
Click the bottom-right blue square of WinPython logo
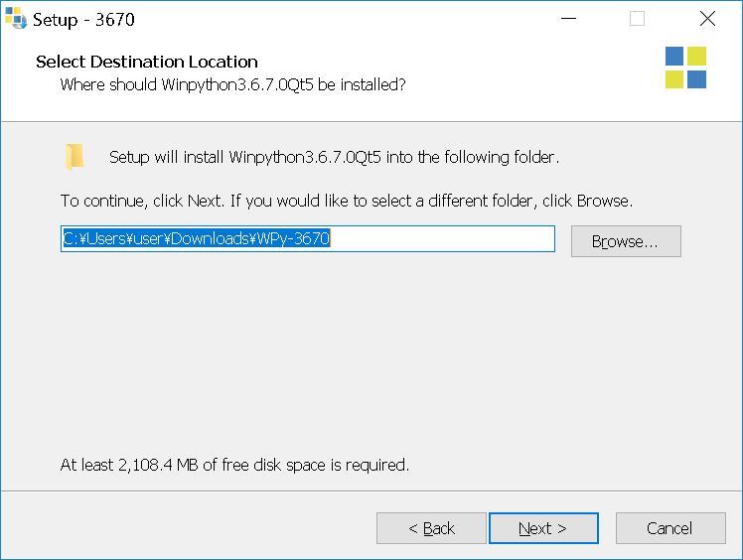(x=696, y=79)
